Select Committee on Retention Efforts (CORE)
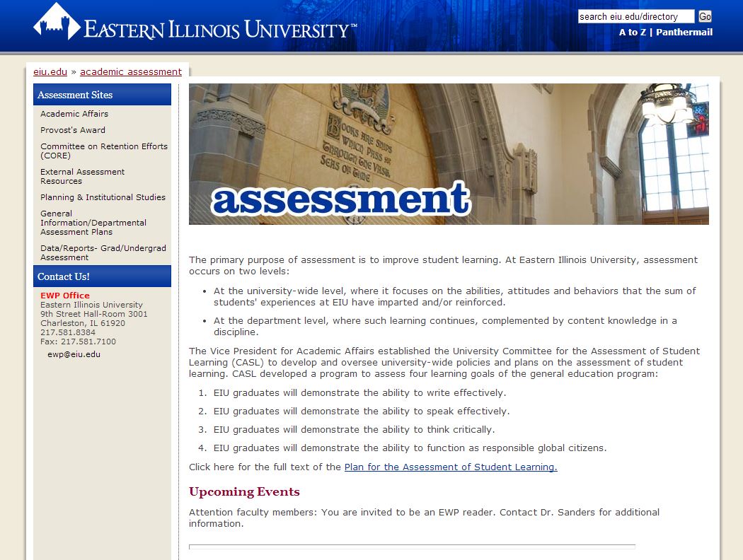The height and width of the screenshot is (560, 743). tap(104, 151)
